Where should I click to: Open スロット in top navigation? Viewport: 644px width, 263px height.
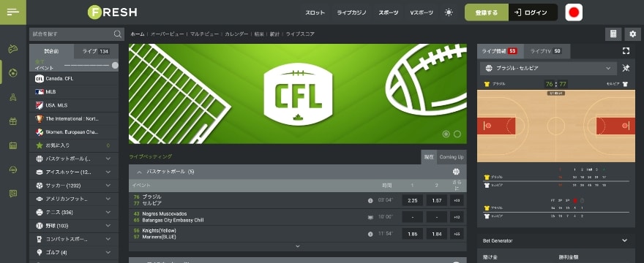pyautogui.click(x=315, y=12)
